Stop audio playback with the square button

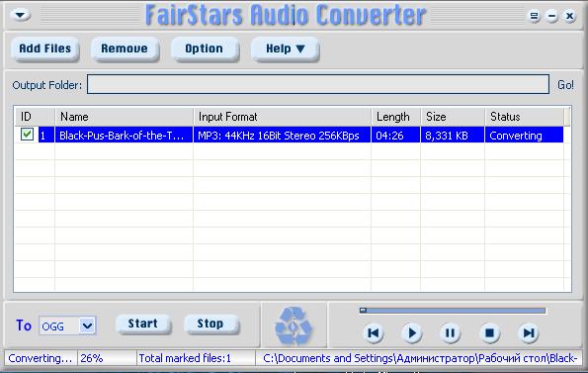click(x=489, y=332)
